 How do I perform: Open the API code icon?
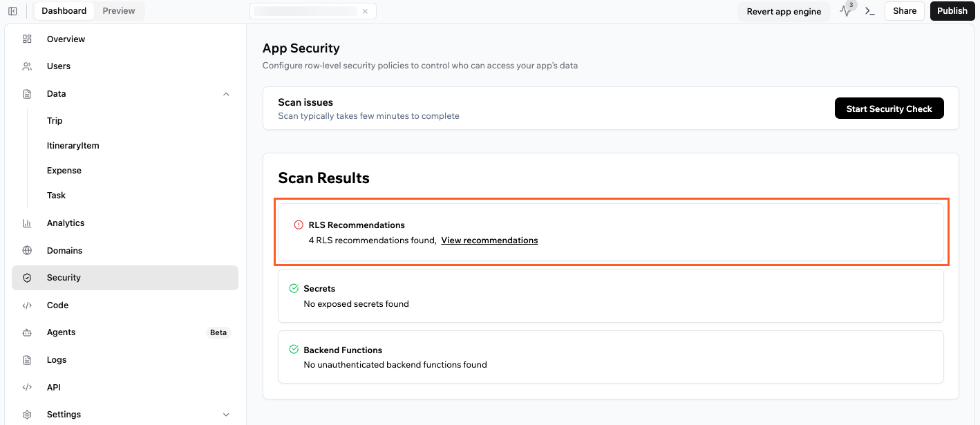tap(27, 387)
